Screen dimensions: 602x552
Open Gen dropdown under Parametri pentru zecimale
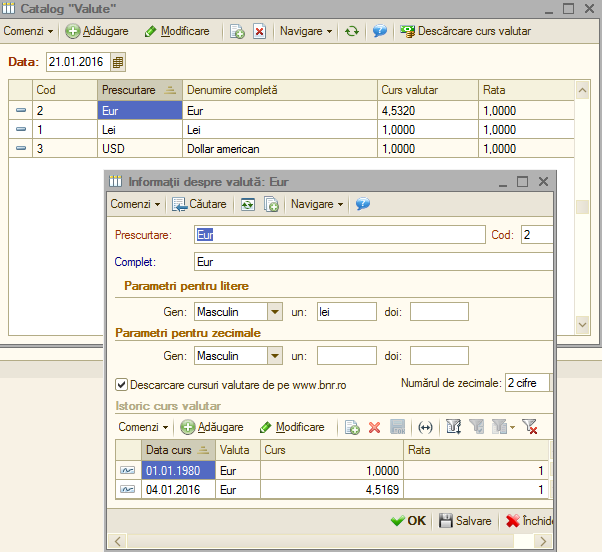click(275, 355)
